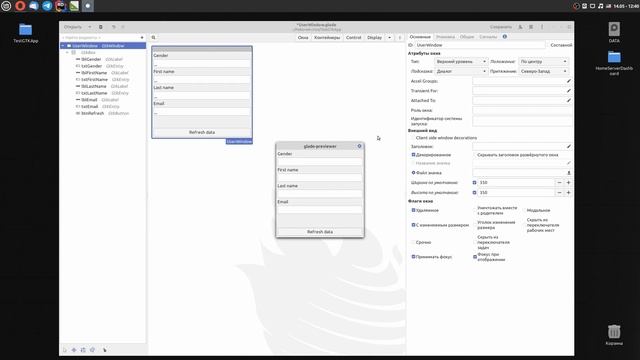Image resolution: width=640 pixels, height=360 pixels.
Task: Open the Окна (Windows) widget palette menu
Action: click(303, 38)
